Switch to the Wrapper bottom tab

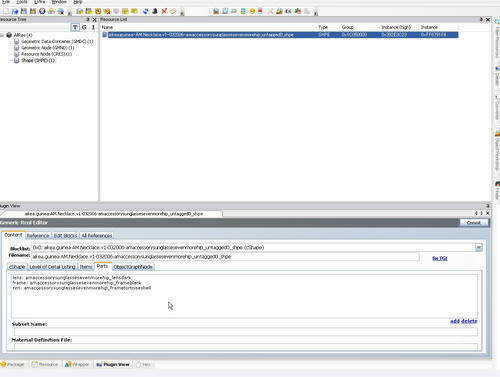coord(77,364)
